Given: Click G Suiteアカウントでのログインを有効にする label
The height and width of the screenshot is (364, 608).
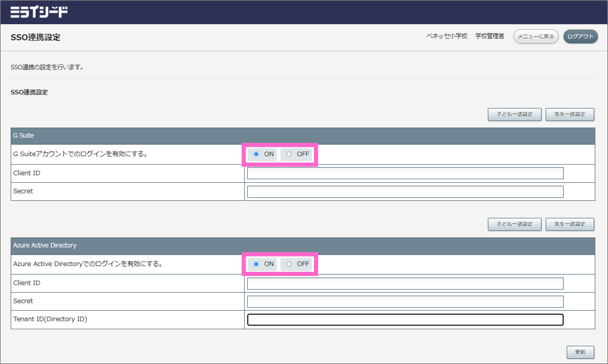Looking at the screenshot, I should tap(81, 154).
